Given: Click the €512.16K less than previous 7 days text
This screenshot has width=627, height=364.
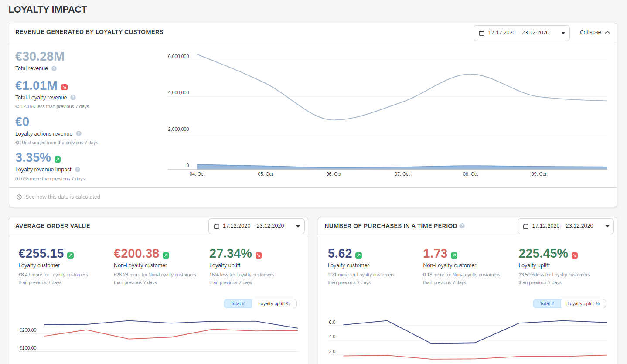Looking at the screenshot, I should pyautogui.click(x=52, y=106).
